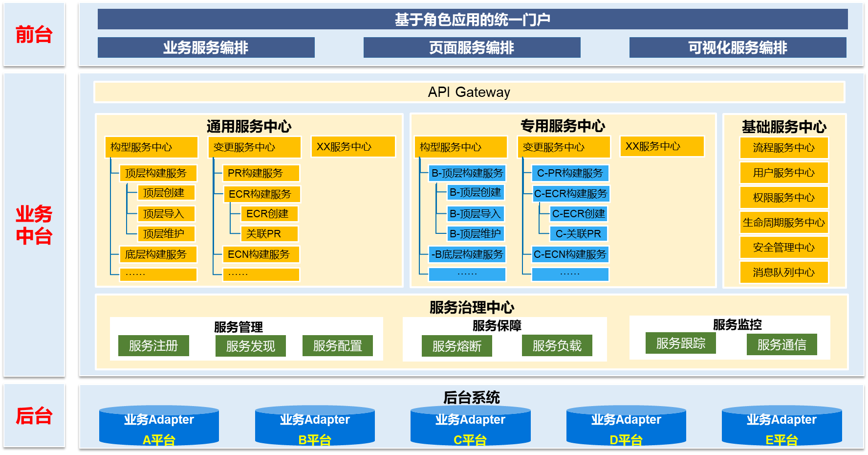
Task: Select the C-关联PR node
Action: 579,234
